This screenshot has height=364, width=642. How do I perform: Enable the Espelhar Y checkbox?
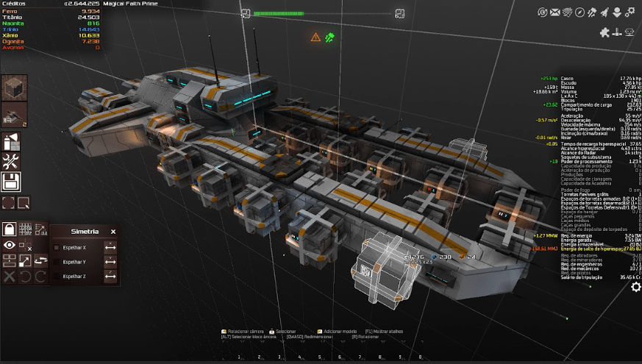(57, 263)
